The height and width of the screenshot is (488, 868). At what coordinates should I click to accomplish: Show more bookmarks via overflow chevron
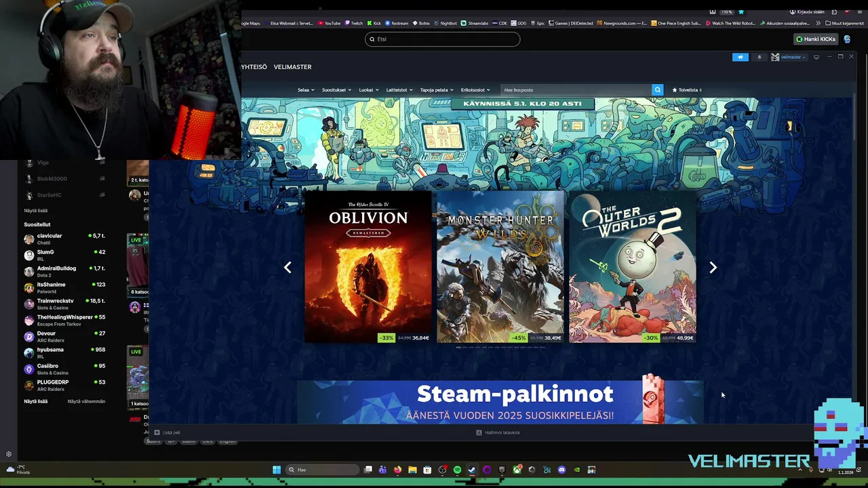(x=818, y=23)
